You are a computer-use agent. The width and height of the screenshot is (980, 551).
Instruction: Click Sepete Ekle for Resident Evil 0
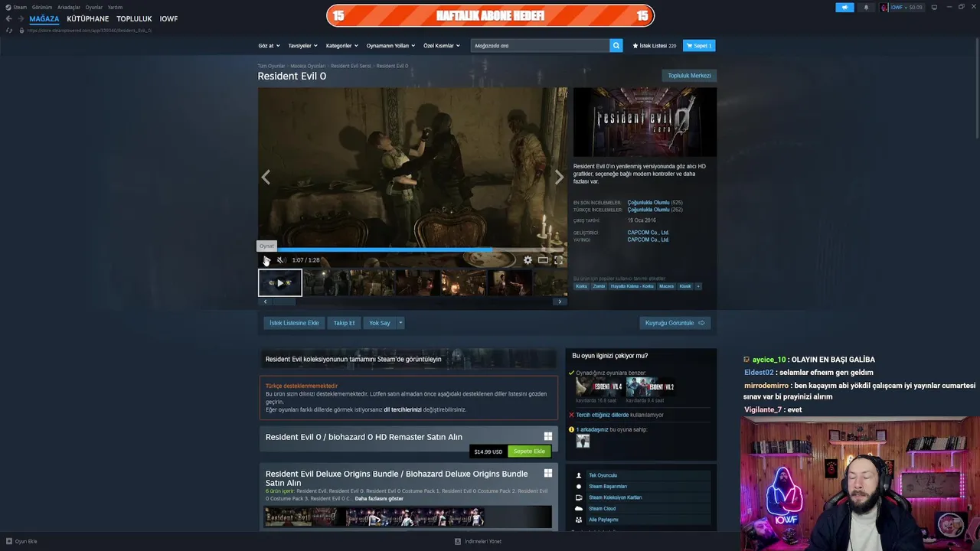529,452
